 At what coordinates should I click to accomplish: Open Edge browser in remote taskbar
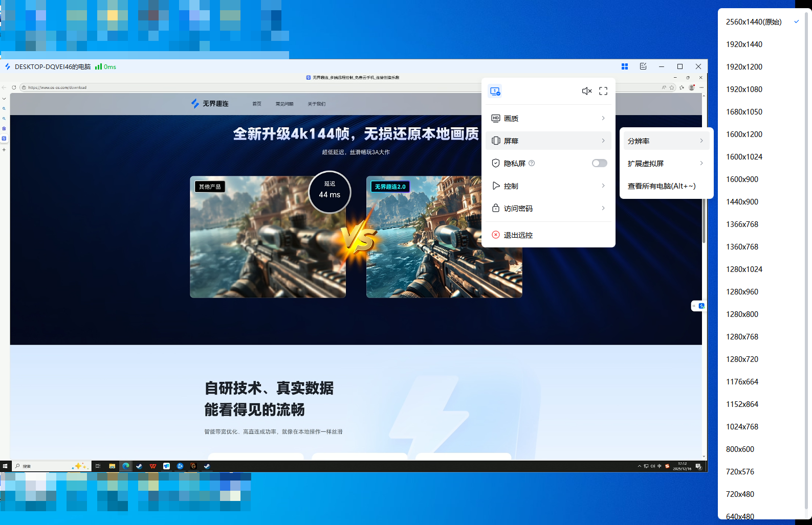[x=125, y=466]
